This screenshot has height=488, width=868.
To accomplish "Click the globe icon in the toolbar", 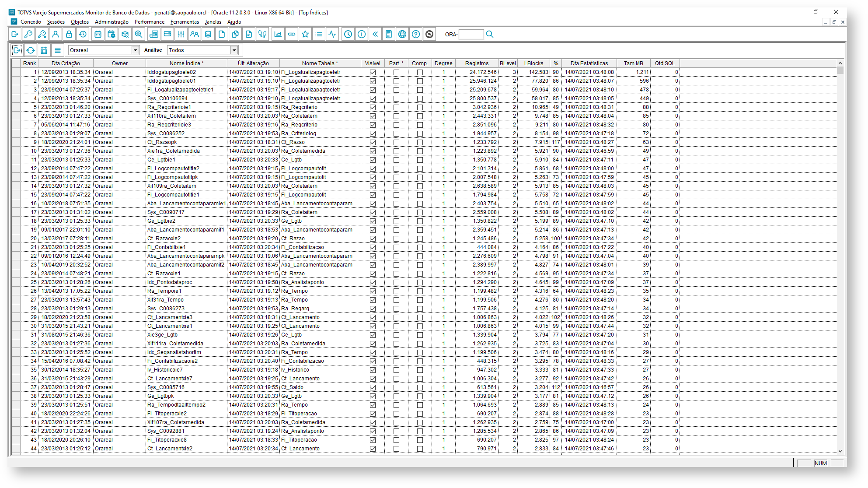I will click(402, 34).
